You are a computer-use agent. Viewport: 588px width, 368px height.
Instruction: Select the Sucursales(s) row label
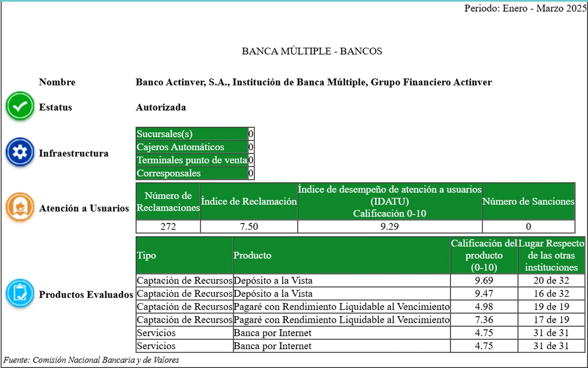[x=192, y=134]
